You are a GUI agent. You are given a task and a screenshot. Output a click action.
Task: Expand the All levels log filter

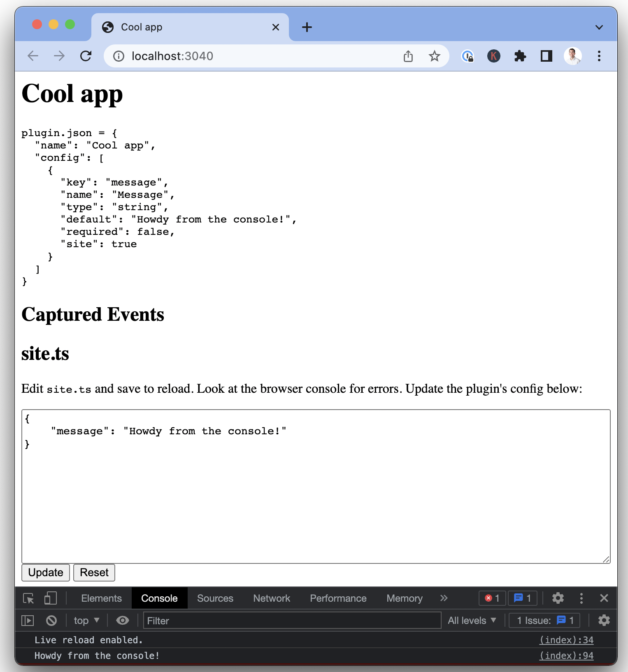pyautogui.click(x=472, y=620)
